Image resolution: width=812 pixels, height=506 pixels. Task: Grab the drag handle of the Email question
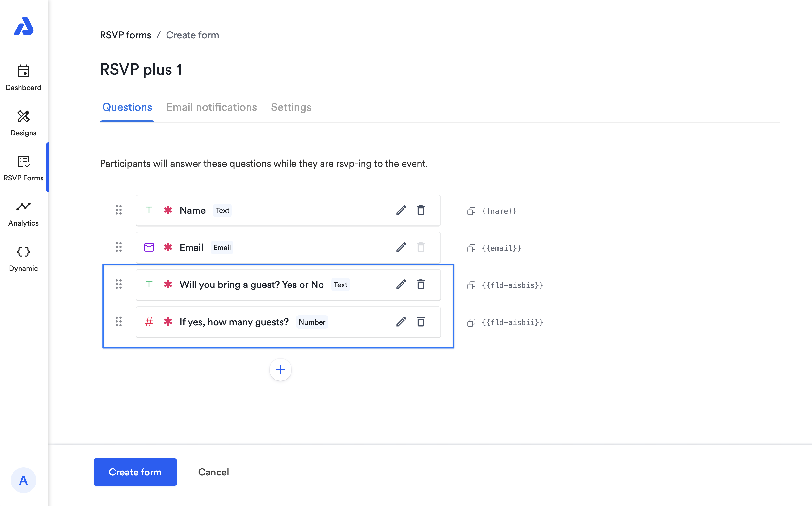click(118, 247)
